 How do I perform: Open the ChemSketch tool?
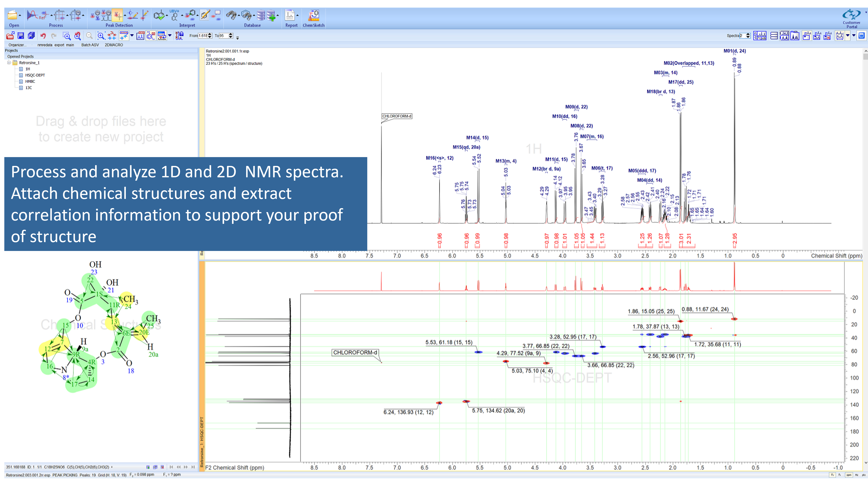pos(314,16)
